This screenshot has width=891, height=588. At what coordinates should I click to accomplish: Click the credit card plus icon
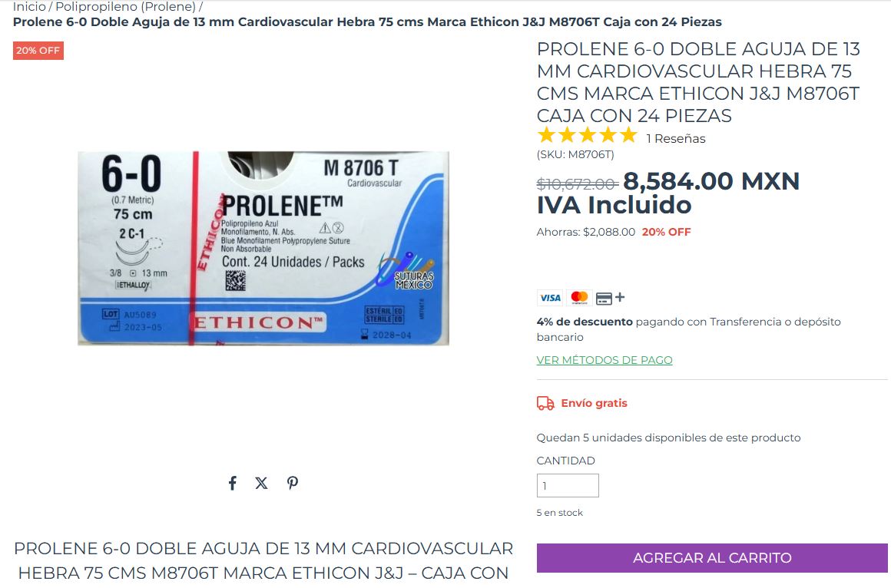[611, 298]
